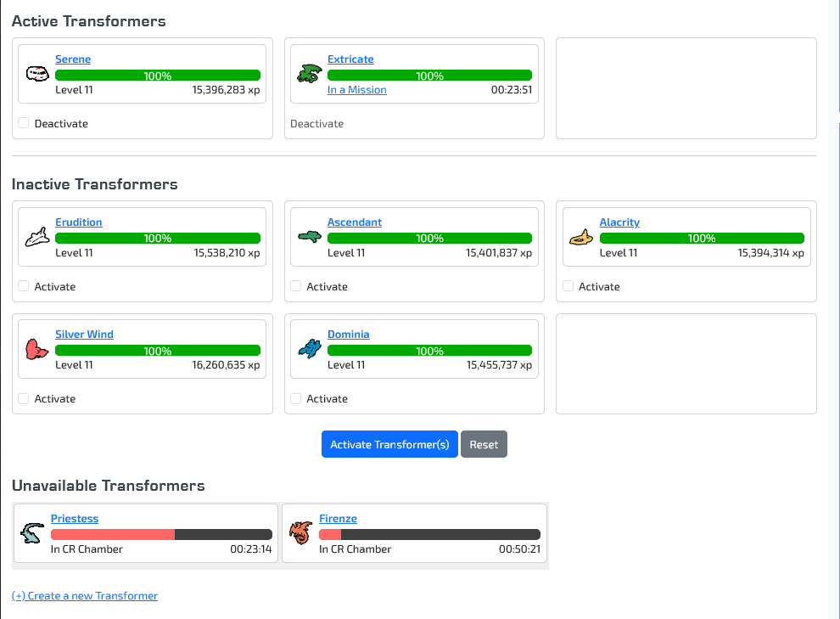Click Alacrity's yellow transformer icon
Image resolution: width=840 pixels, height=619 pixels.
[580, 237]
